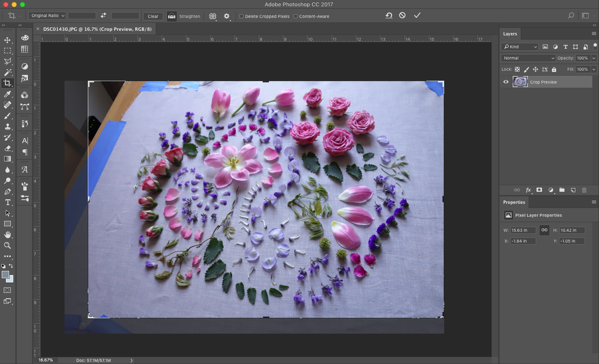Open the Paragraph panel icon
Viewport: 599px width, 364px height.
pyautogui.click(x=25, y=152)
